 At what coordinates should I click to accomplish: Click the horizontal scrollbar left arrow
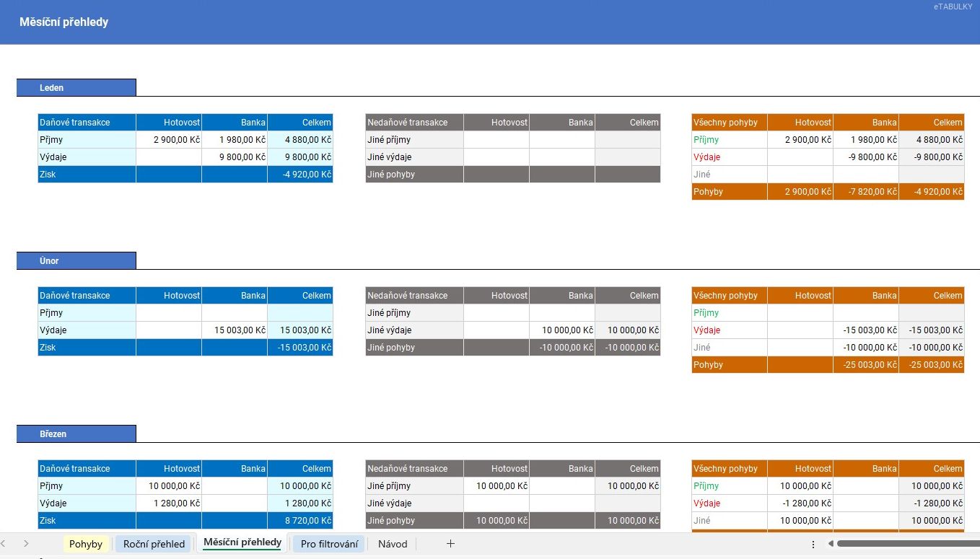point(830,544)
